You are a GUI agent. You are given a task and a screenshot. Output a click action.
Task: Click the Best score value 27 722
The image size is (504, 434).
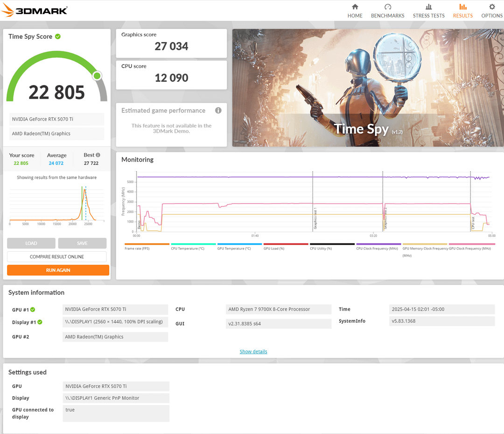[91, 163]
